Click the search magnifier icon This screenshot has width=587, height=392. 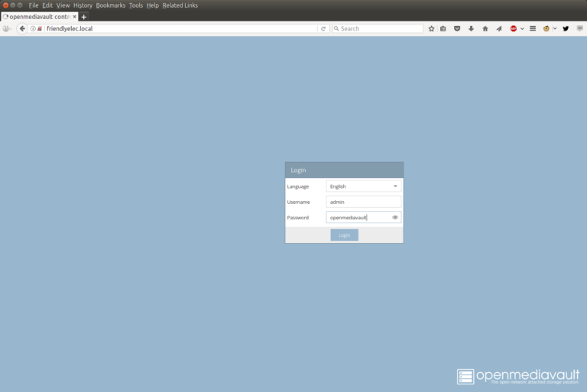(336, 28)
